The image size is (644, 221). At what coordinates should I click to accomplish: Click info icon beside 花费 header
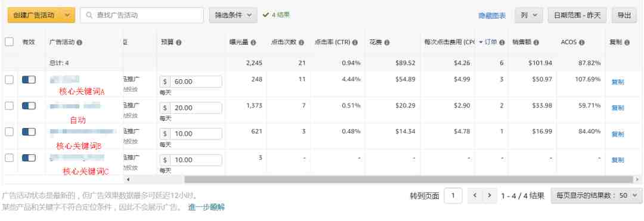[387, 43]
